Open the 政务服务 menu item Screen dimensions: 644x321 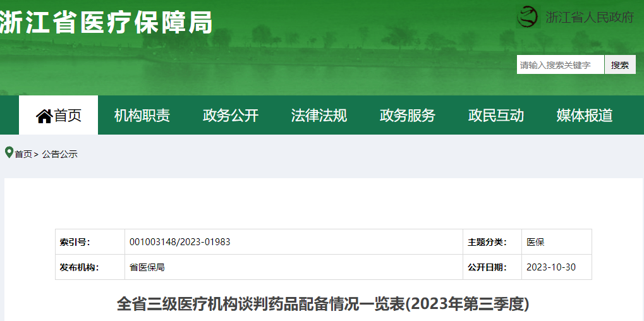point(408,116)
